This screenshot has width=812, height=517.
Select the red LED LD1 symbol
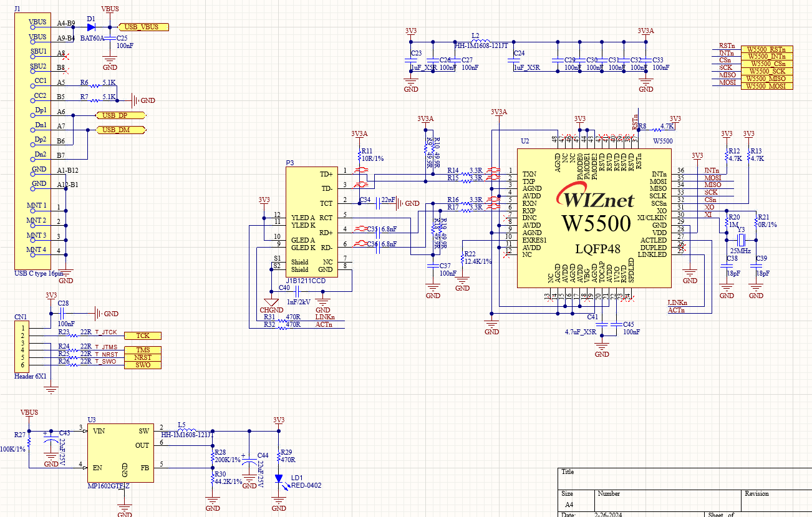click(x=279, y=477)
